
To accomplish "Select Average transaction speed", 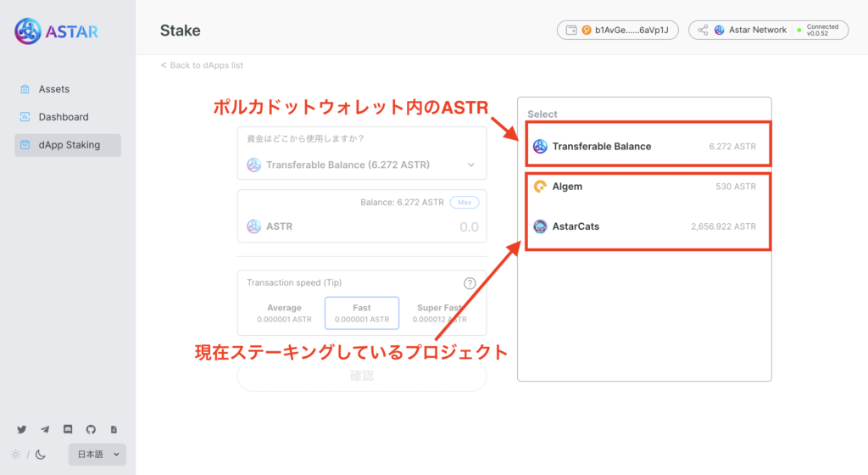I will point(284,313).
